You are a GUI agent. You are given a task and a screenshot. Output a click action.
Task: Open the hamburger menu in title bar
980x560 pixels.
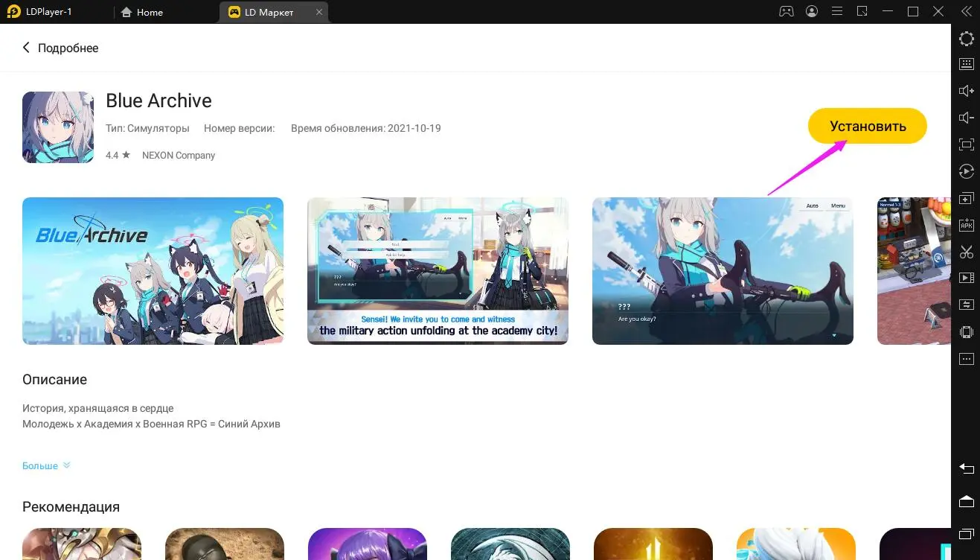tap(837, 11)
